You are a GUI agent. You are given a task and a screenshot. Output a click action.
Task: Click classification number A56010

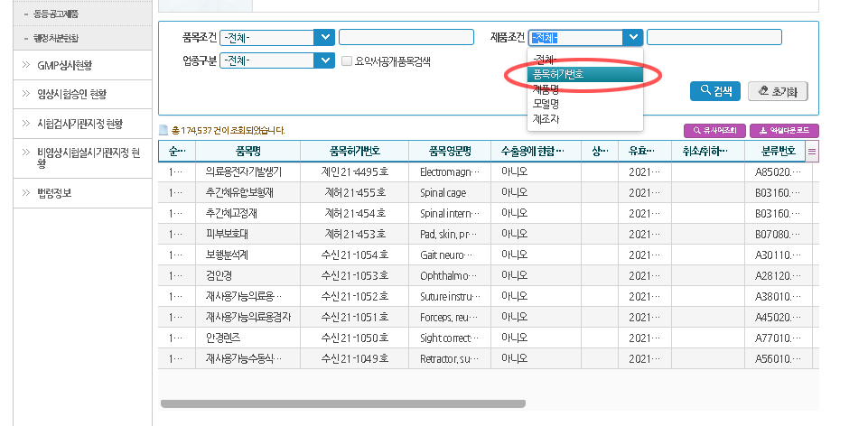pyautogui.click(x=778, y=358)
